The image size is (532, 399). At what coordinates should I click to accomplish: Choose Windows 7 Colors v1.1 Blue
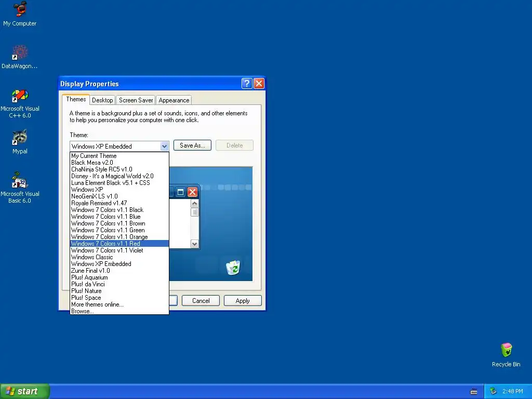point(119,217)
